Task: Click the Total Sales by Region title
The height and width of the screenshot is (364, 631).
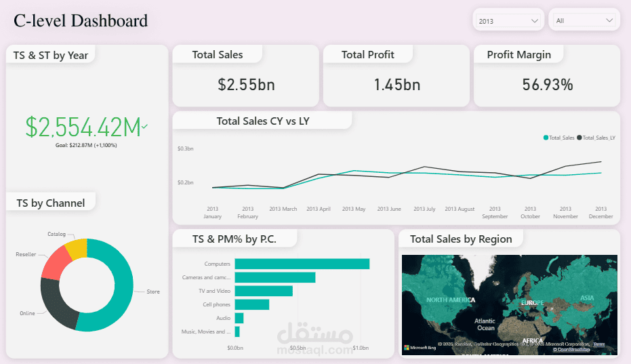Action: 461,239
